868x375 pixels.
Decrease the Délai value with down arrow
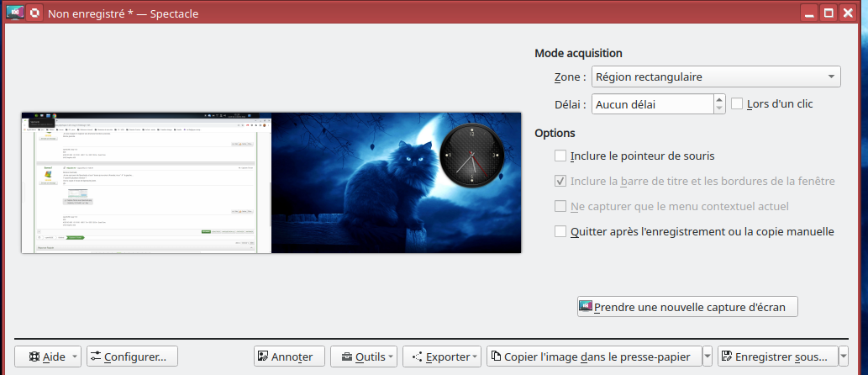click(719, 109)
